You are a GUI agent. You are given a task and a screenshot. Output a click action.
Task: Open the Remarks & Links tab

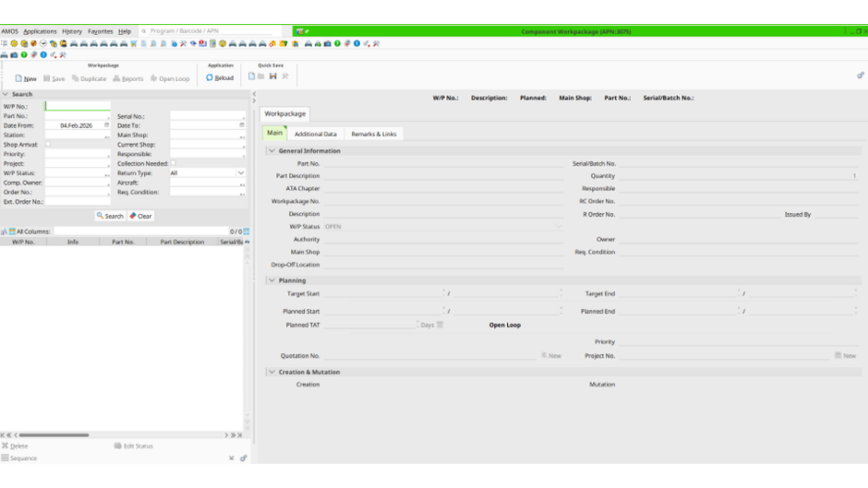tap(373, 134)
